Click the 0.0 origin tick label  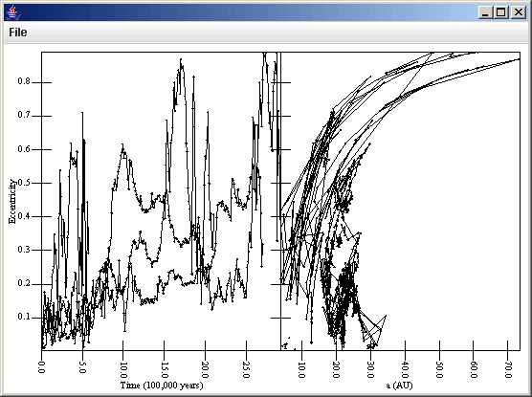point(41,367)
